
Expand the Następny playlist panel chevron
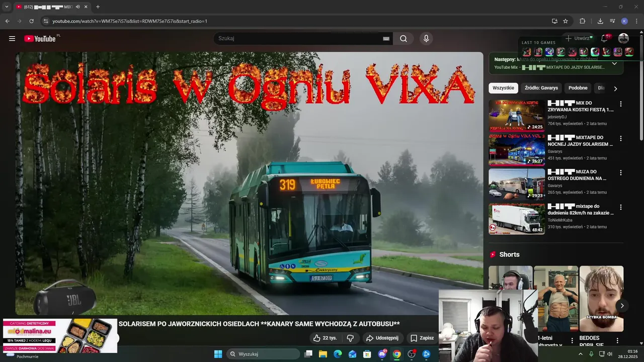[x=614, y=64]
